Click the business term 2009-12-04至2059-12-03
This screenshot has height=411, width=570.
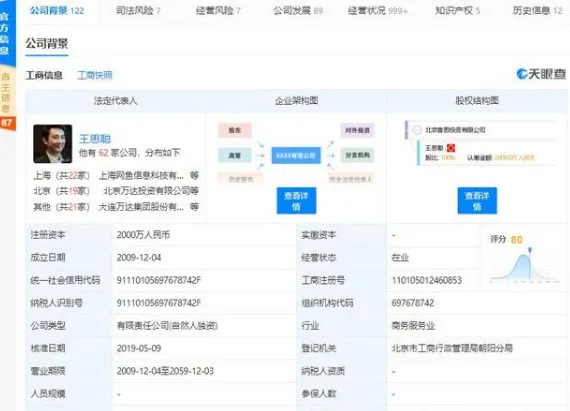click(165, 371)
